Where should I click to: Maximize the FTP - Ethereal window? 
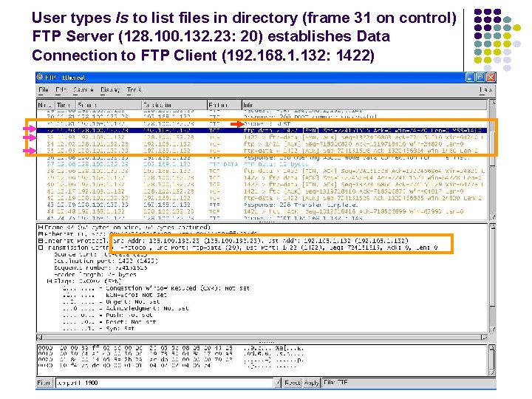click(x=480, y=78)
